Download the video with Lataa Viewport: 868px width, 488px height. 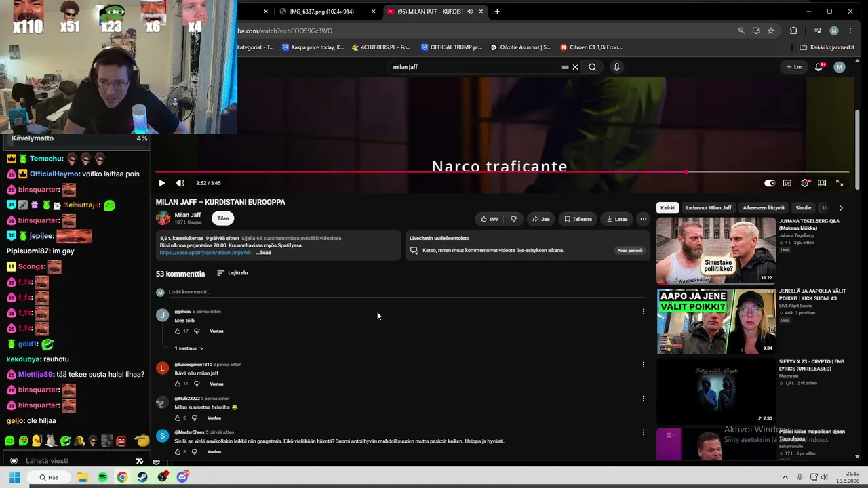coord(617,219)
